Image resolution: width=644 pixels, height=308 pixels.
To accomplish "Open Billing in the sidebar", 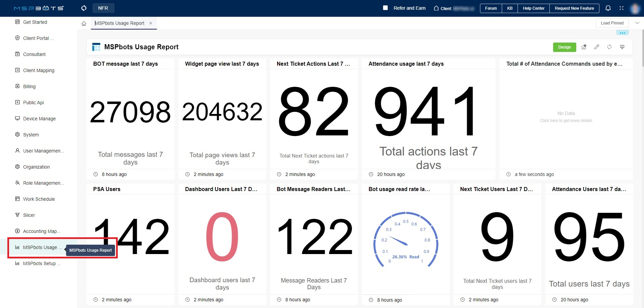I will click(29, 86).
